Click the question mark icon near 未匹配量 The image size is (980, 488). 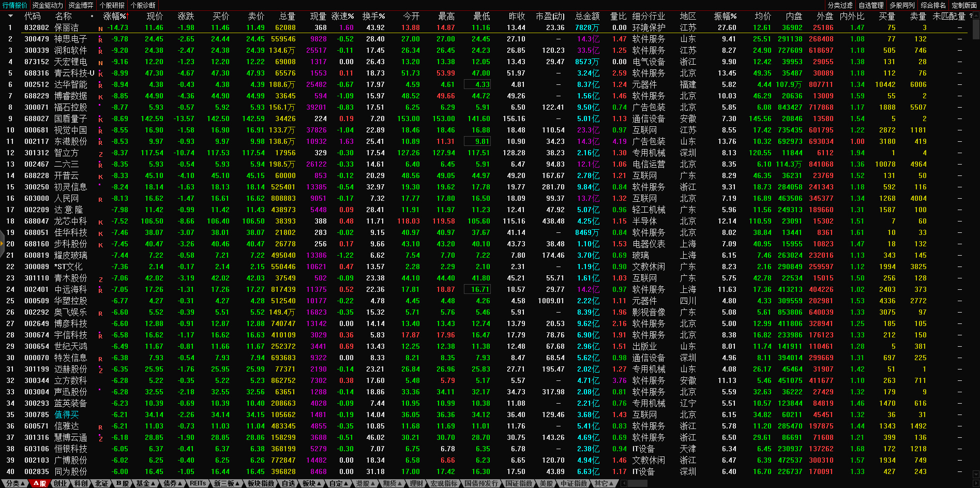[971, 16]
